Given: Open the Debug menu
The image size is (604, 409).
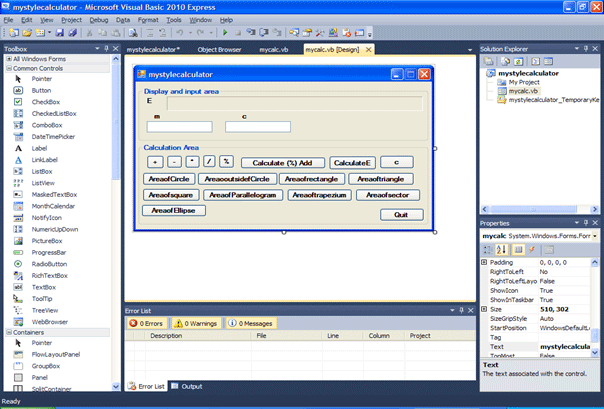Looking at the screenshot, I should [x=99, y=20].
